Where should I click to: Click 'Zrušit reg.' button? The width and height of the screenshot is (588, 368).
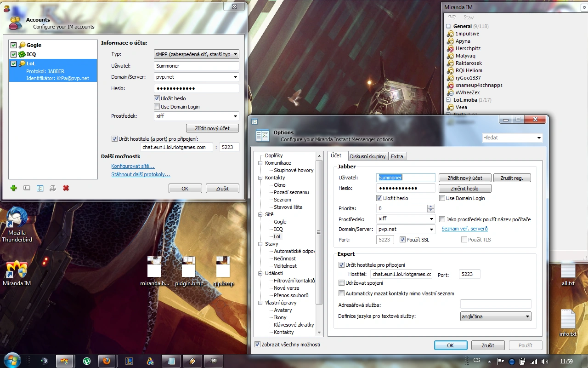click(512, 178)
